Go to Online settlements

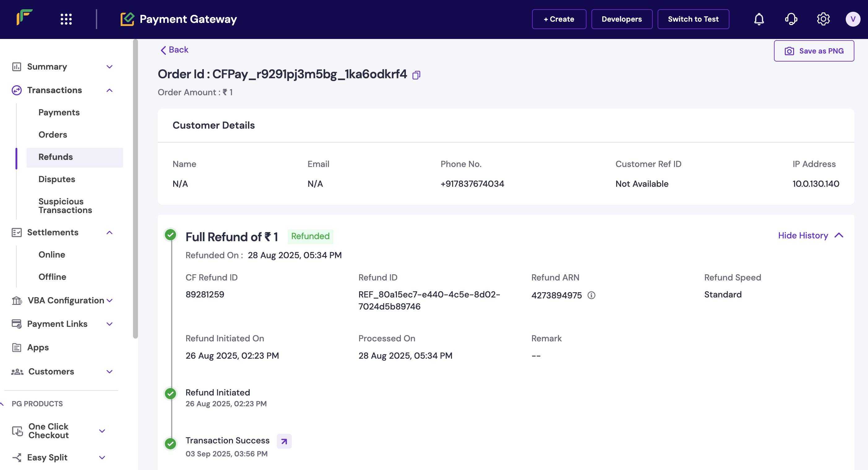click(52, 255)
